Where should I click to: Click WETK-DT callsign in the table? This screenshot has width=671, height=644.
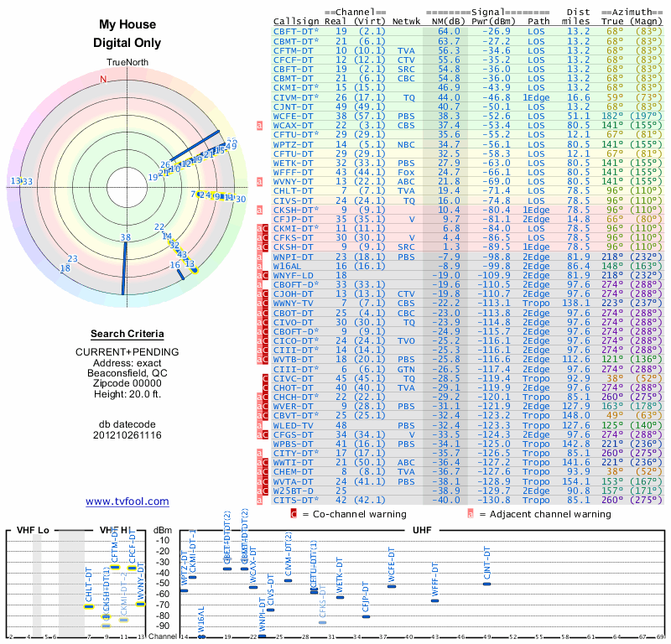point(293,164)
